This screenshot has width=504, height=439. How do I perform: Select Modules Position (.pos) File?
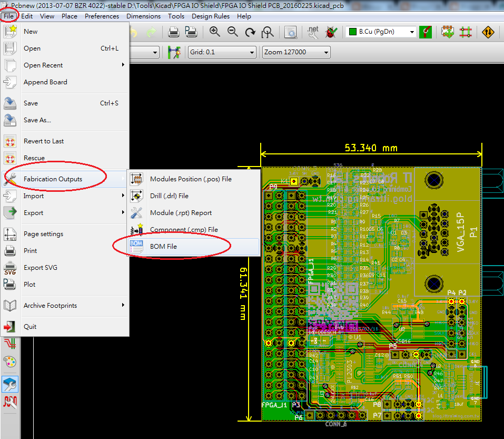pos(194,179)
